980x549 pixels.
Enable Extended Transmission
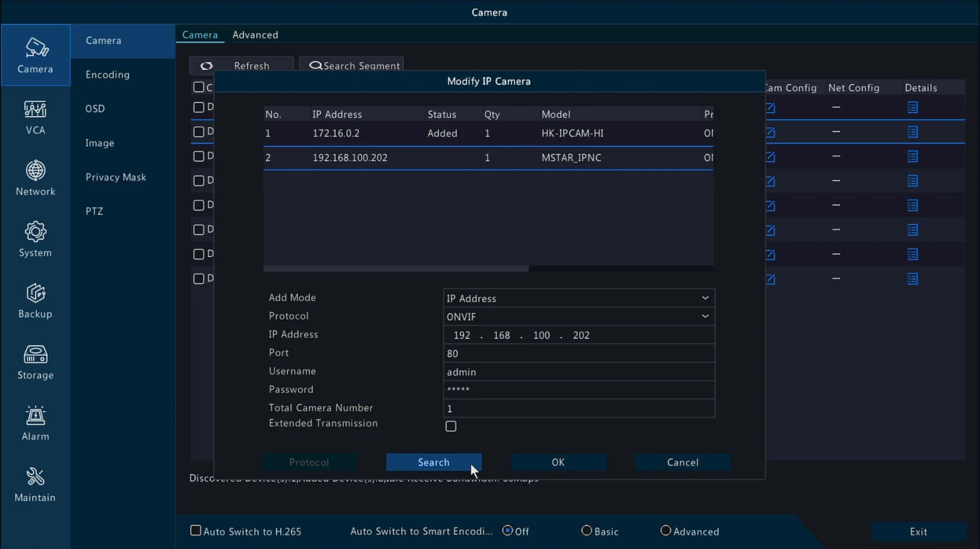[451, 426]
